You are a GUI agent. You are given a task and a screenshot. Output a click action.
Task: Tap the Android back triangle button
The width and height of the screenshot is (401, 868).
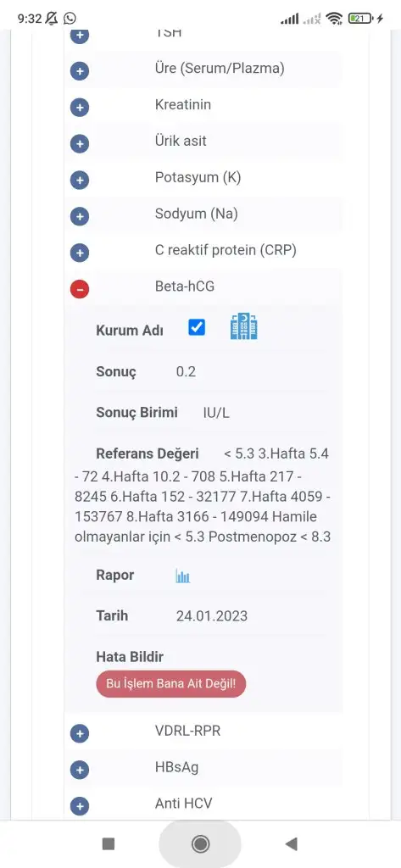pos(292,843)
